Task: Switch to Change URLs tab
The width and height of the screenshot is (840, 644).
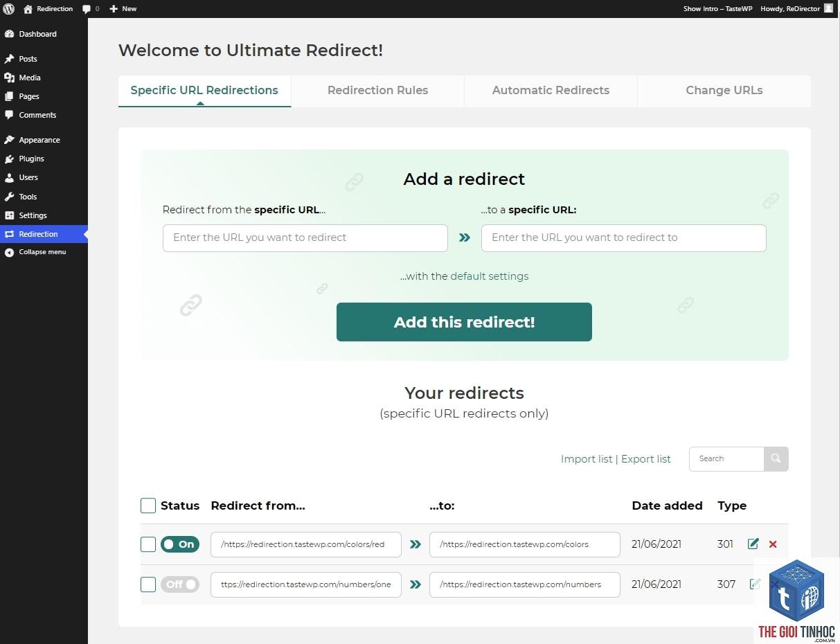Action: [x=724, y=91]
